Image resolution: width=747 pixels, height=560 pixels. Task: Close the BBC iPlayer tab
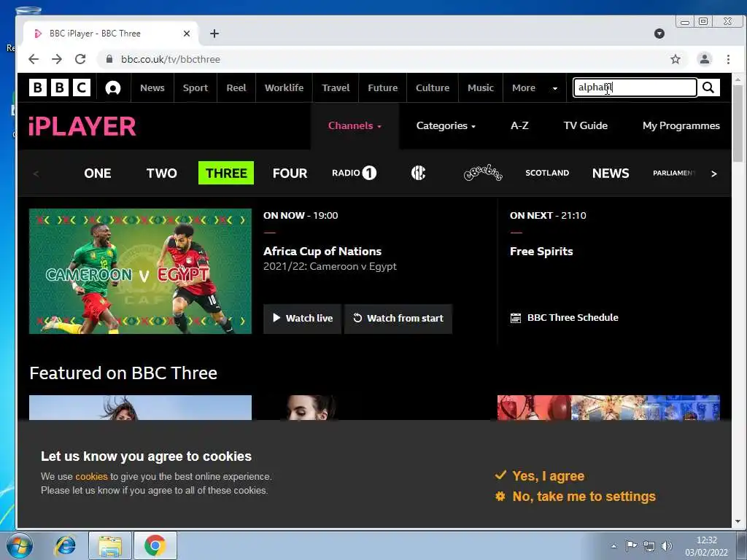click(187, 34)
